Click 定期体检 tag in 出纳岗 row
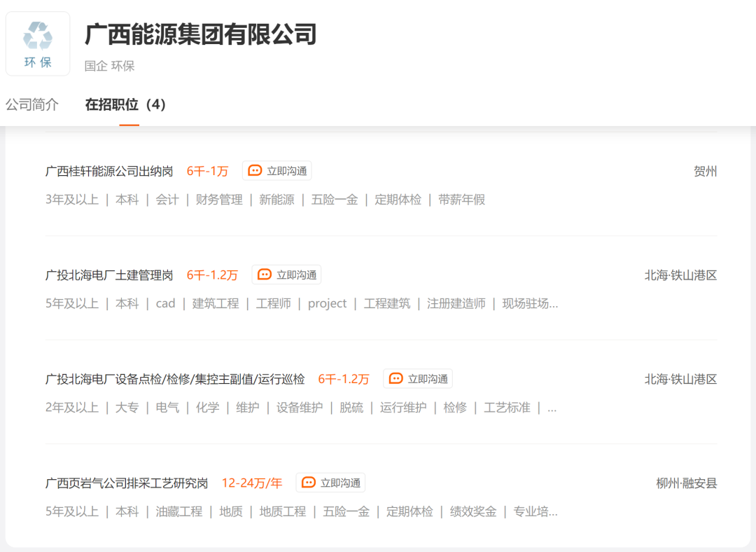This screenshot has height=552, width=756. [398, 199]
